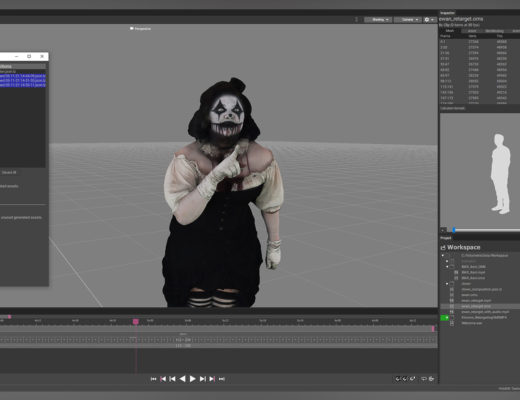Click the generated assets label in small window
The width and height of the screenshot is (520, 400).
[21, 218]
